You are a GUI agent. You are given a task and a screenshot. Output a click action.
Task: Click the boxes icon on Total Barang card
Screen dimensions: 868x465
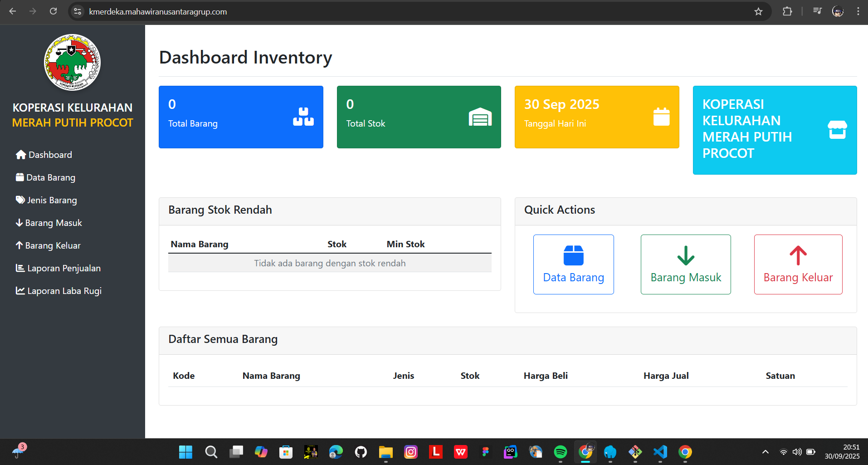303,117
